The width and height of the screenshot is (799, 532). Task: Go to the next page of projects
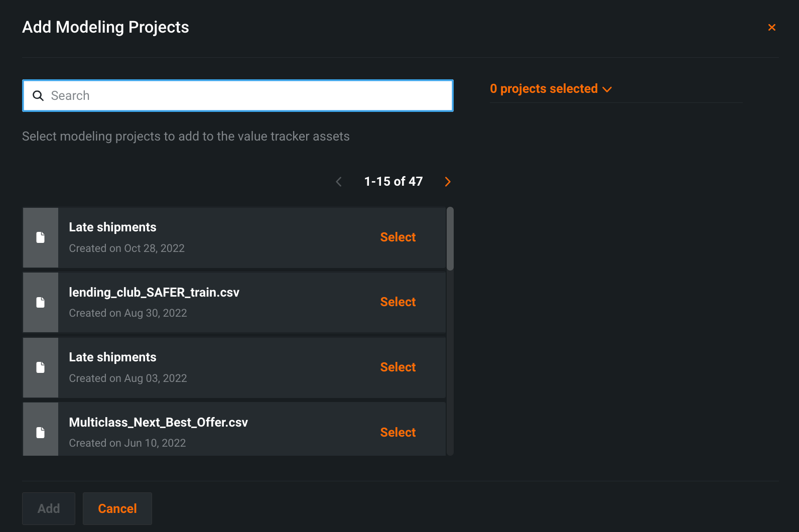coord(448,182)
